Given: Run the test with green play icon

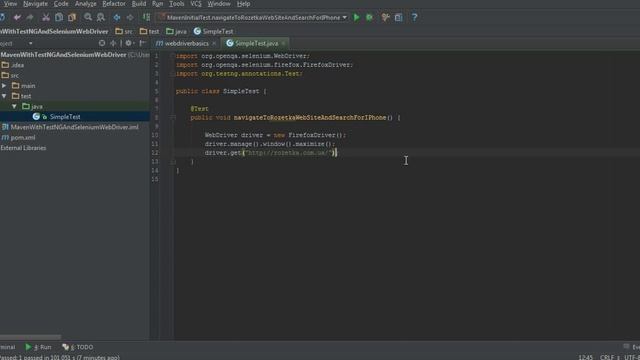Looking at the screenshot, I should pos(356,18).
